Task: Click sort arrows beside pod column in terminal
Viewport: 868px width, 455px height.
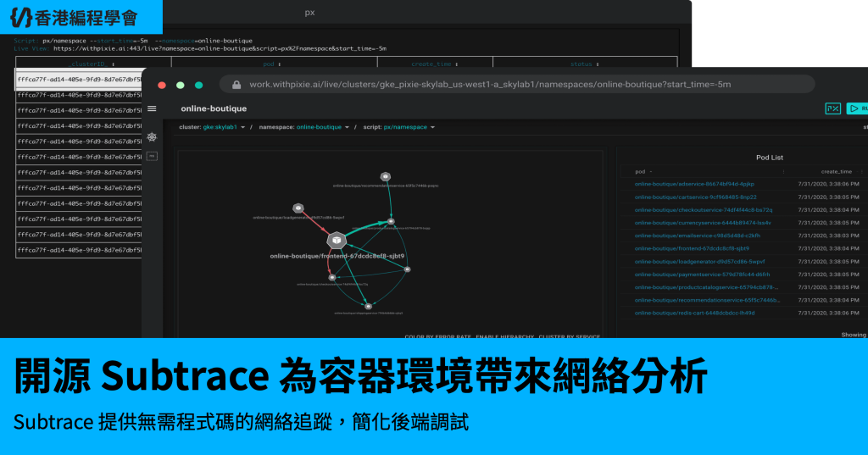Action: pos(280,64)
